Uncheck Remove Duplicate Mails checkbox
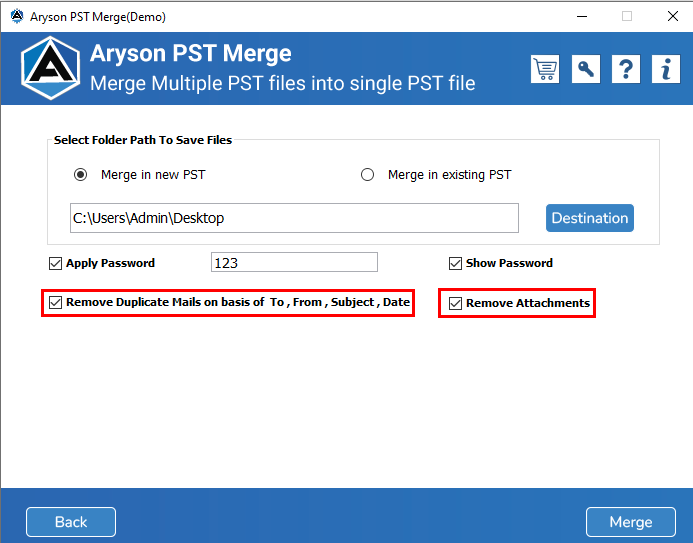This screenshot has width=693, height=543. click(x=55, y=303)
